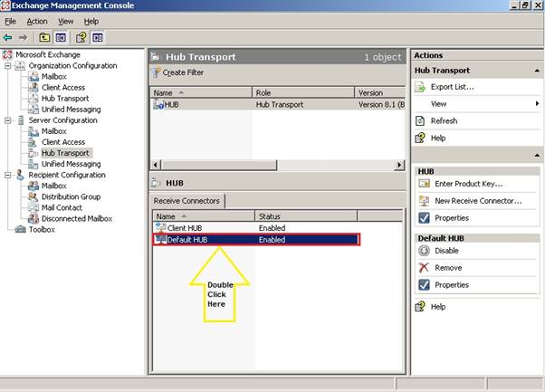Click the Export List icon
Screen dimensions: 545x392
point(420,87)
